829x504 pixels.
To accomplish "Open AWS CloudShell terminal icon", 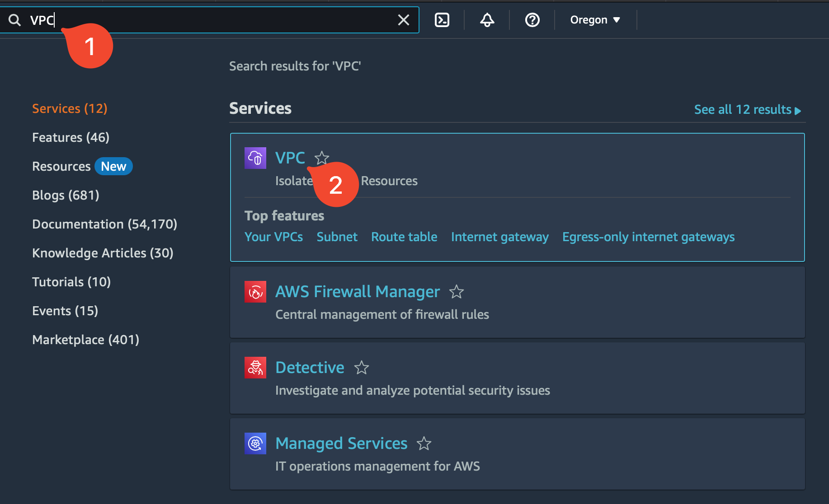I will 442,20.
